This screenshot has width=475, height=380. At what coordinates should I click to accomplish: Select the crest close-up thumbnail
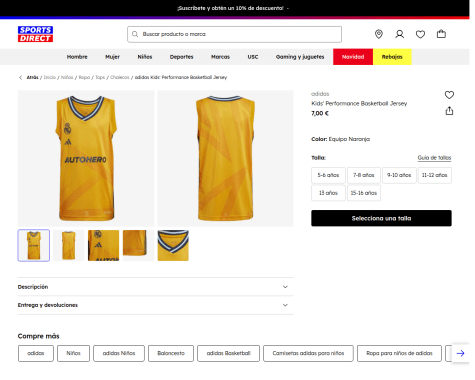(x=103, y=245)
